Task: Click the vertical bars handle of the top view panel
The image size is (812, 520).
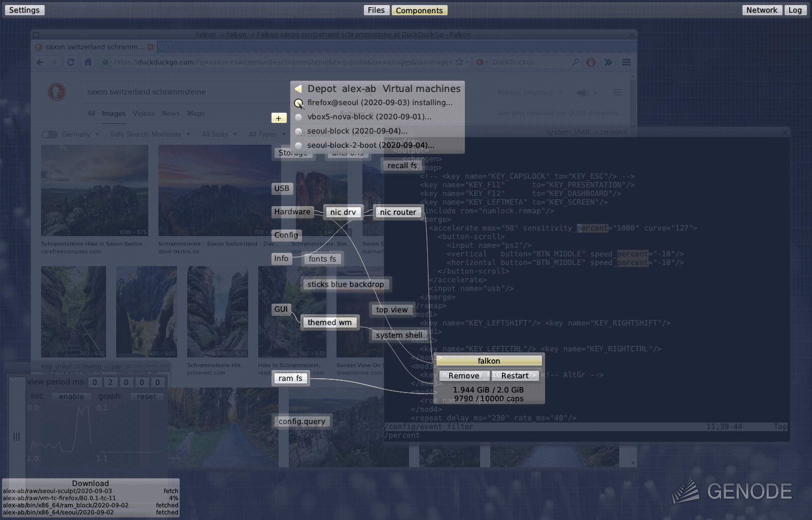Action: pos(16,436)
